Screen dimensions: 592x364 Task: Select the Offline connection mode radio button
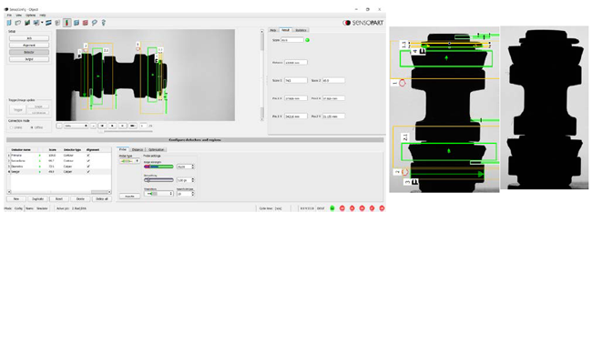point(32,127)
